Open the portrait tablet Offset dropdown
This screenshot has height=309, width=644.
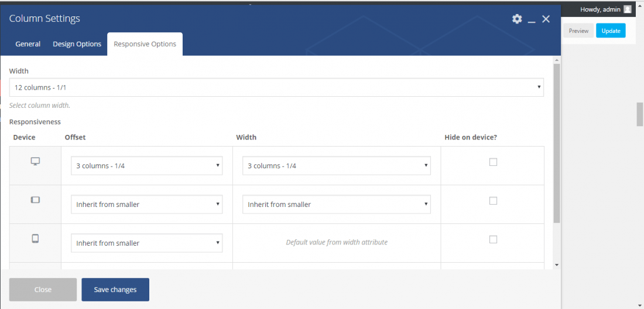pos(146,243)
